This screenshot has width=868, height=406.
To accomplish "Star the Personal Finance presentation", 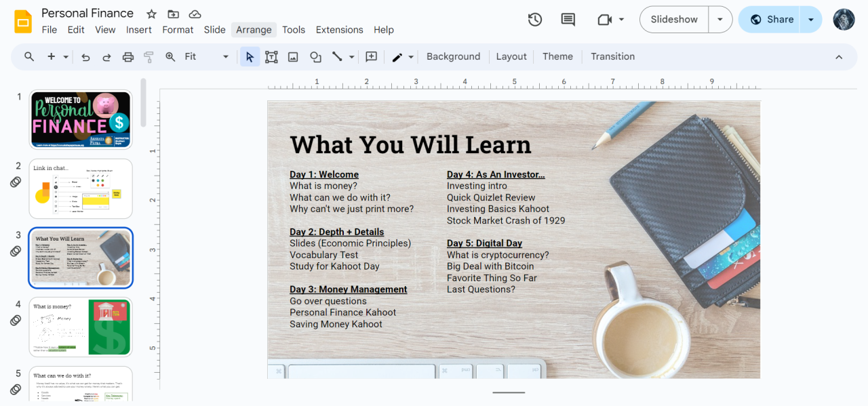I will pyautogui.click(x=152, y=14).
